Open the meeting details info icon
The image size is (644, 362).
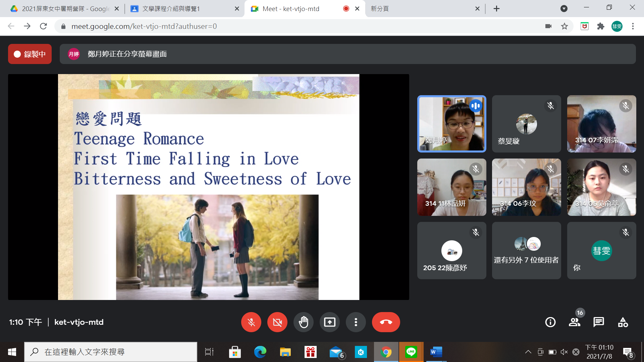click(x=550, y=322)
